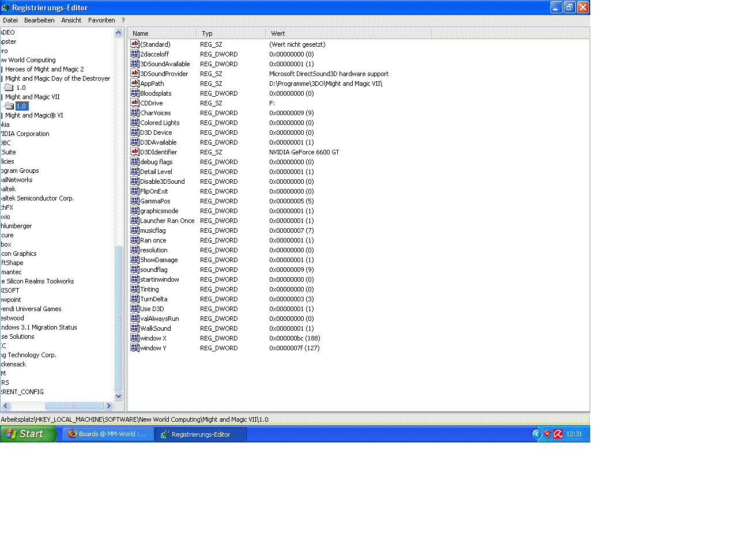Expand hidden system tray icons arrow
Image resolution: width=747 pixels, height=560 pixels.
click(537, 434)
